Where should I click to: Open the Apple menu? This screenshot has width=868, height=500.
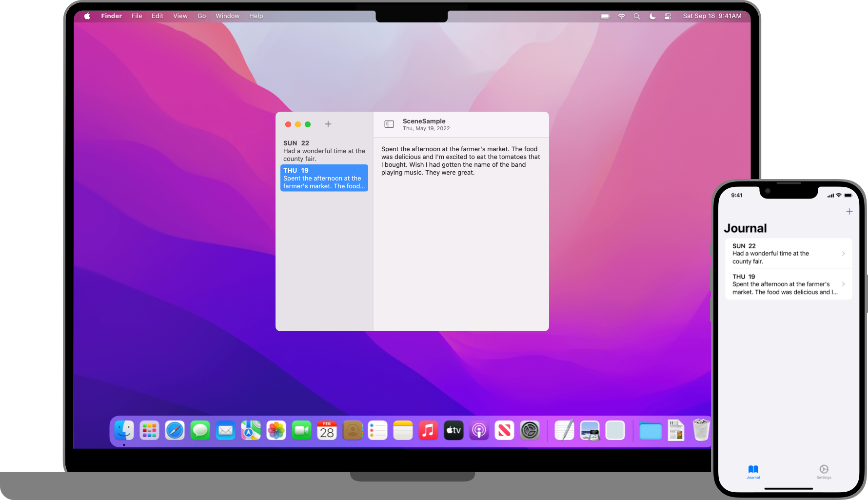(87, 16)
